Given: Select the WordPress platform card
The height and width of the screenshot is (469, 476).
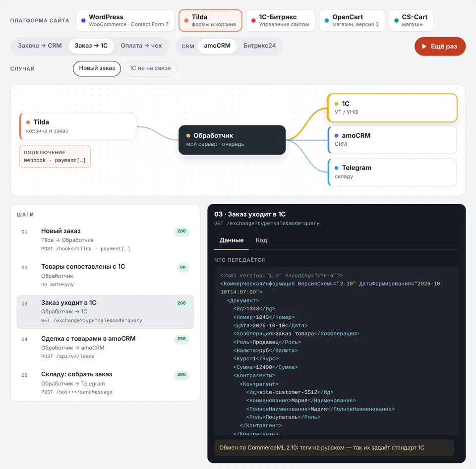Looking at the screenshot, I should coord(125,20).
